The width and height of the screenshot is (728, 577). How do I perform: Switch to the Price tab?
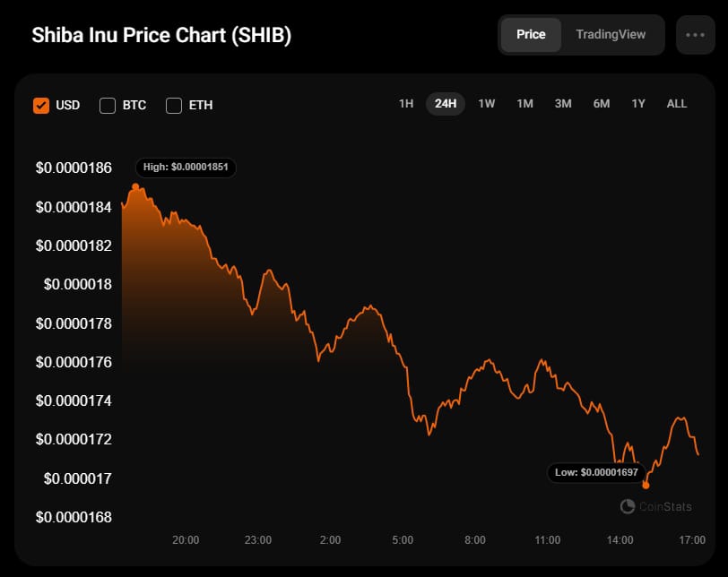531,34
